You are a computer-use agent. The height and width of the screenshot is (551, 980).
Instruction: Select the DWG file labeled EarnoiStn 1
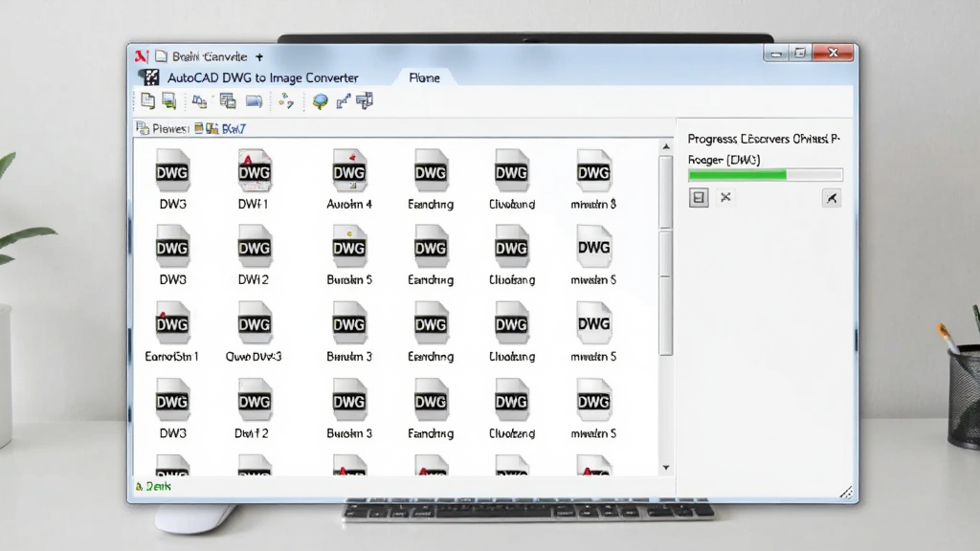(x=172, y=332)
